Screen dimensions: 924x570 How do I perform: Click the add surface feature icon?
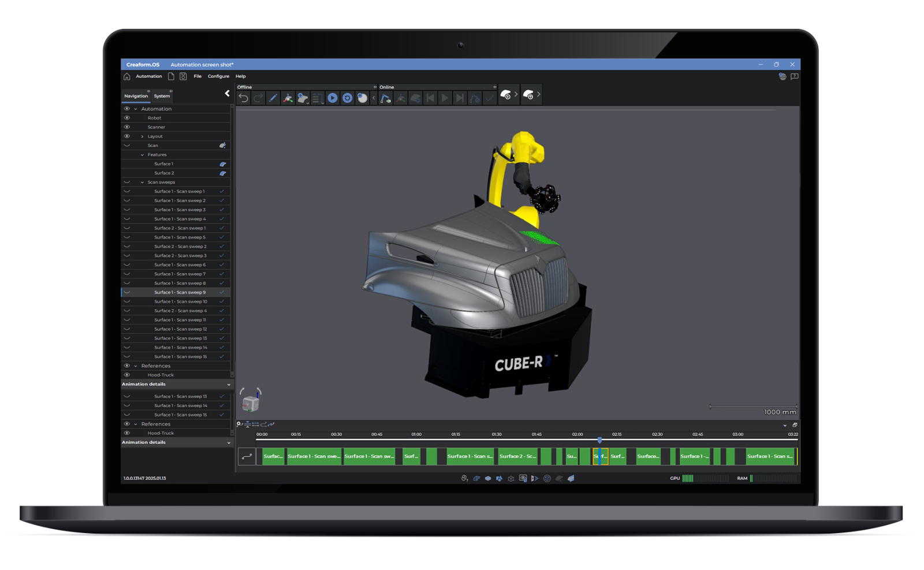tap(303, 98)
